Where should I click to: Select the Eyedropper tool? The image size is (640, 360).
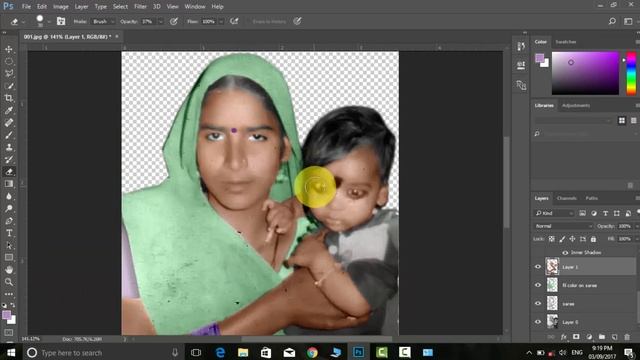click(x=9, y=111)
